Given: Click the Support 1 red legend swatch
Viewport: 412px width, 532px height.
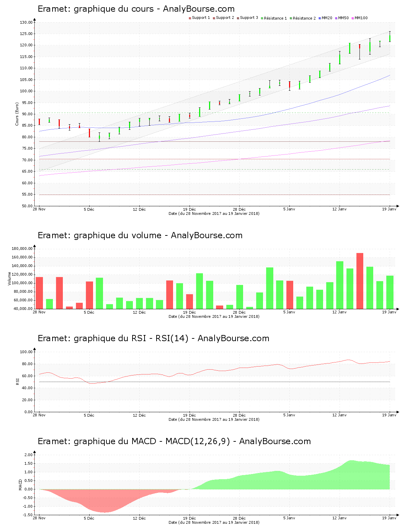Looking at the screenshot, I should click(190, 18).
